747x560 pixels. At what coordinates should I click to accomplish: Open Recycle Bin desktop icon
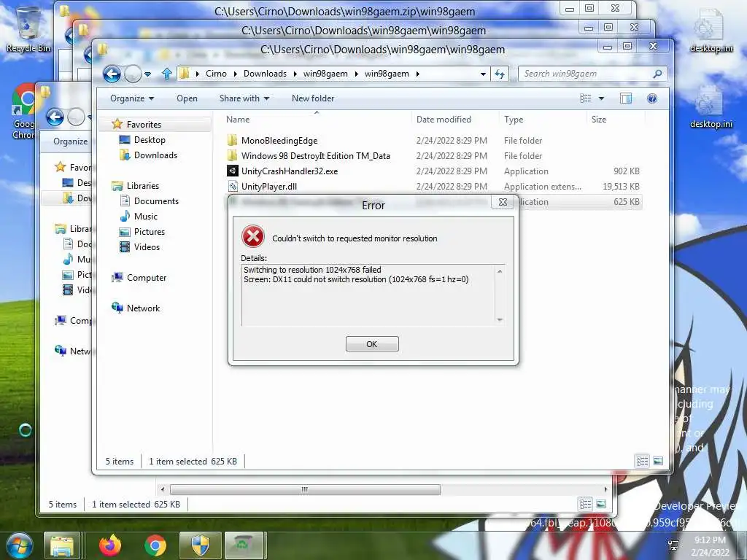click(x=28, y=28)
